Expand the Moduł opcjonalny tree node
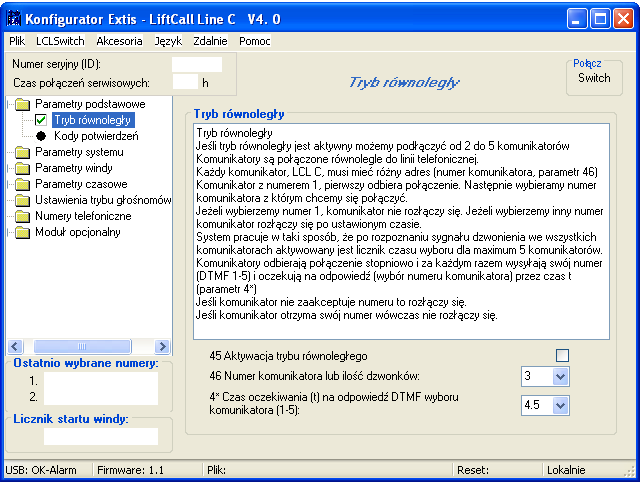The height and width of the screenshot is (484, 641). [9, 232]
